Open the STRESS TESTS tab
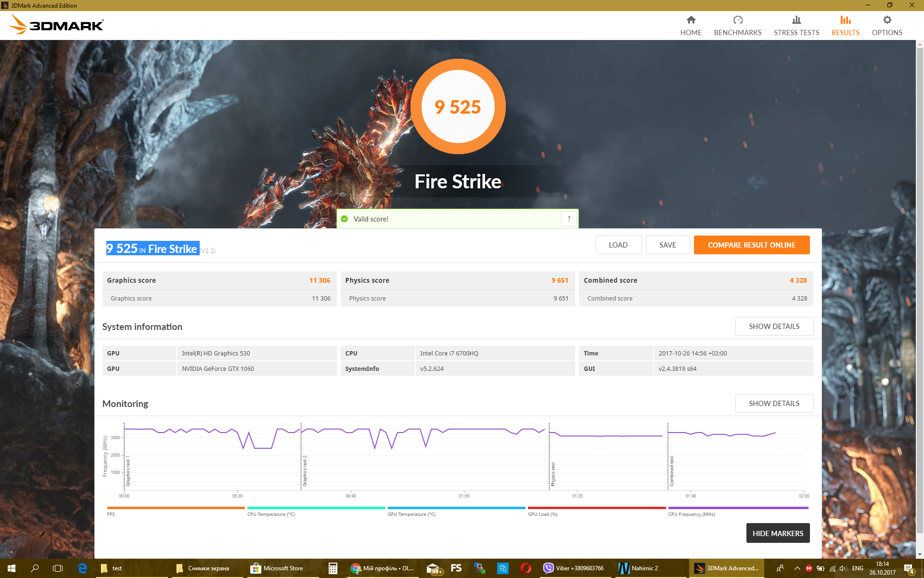 click(796, 26)
